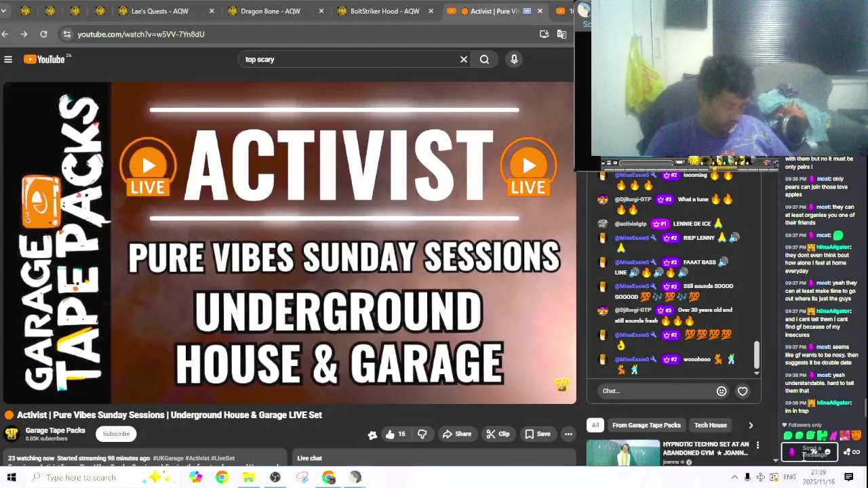Share the video
The image size is (868, 488).
point(456,434)
